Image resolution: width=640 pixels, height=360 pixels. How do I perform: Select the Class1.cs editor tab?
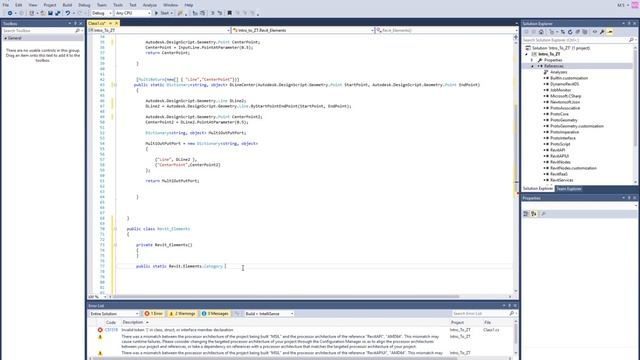coord(97,23)
